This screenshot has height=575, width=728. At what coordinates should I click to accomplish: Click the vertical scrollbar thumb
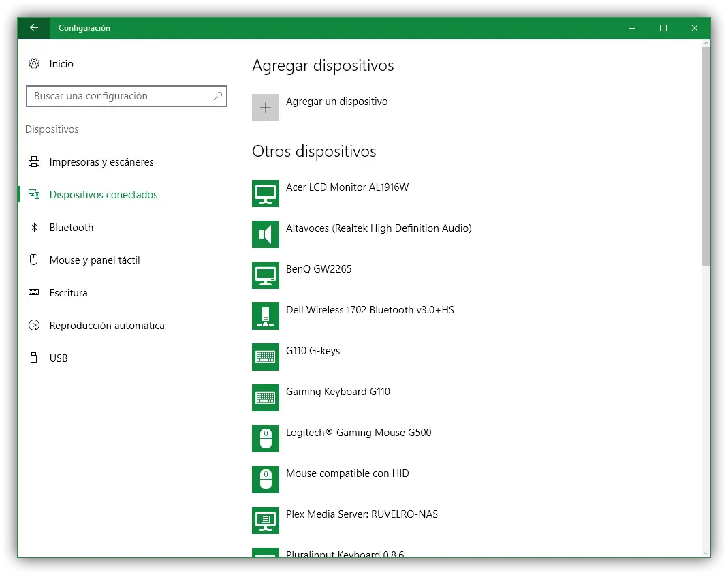[x=706, y=155]
